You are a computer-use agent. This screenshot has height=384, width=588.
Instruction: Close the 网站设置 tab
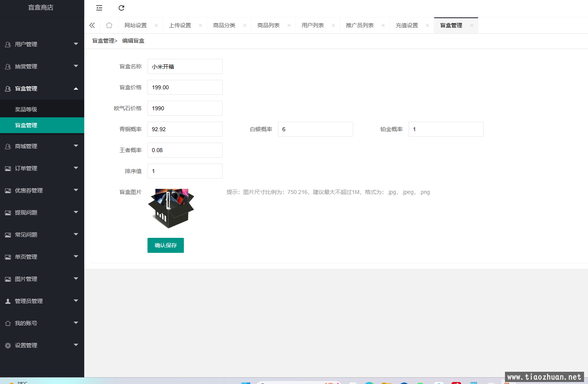[156, 26]
